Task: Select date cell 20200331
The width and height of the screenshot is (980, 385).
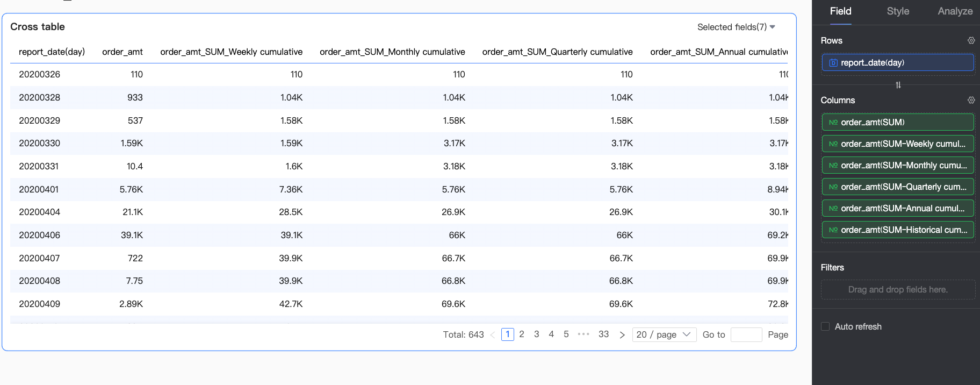Action: point(39,167)
